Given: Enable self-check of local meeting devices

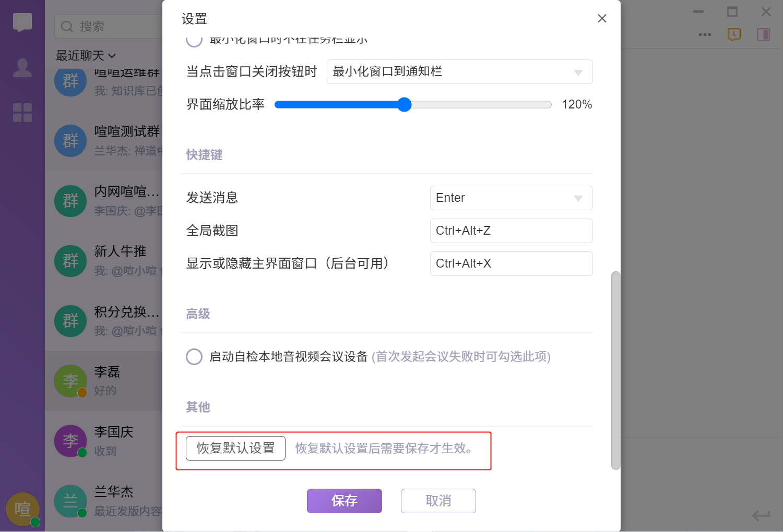Looking at the screenshot, I should pyautogui.click(x=194, y=357).
